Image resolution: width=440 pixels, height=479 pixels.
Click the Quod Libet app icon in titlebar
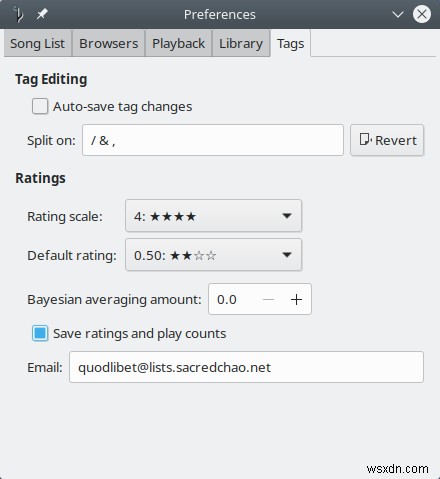point(18,14)
